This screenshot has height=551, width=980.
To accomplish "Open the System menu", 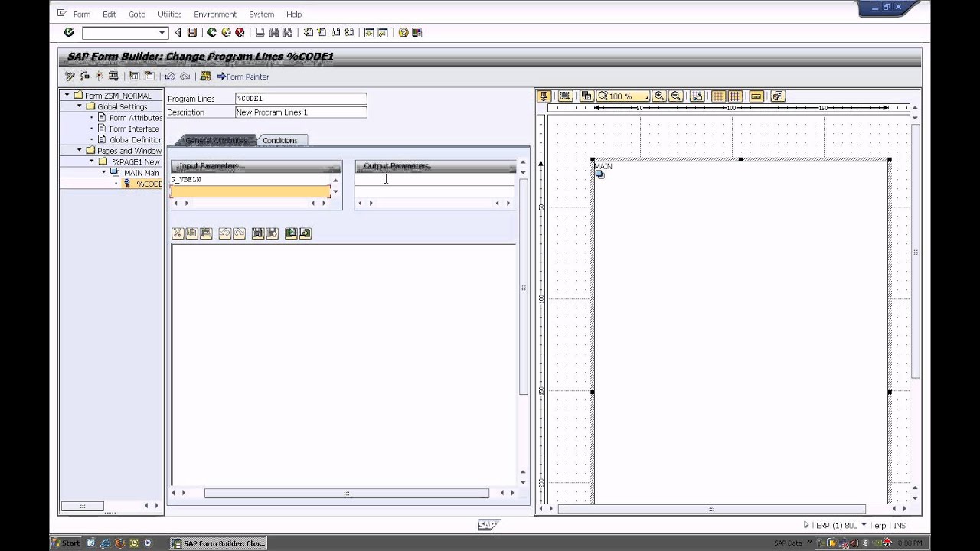I will click(261, 14).
